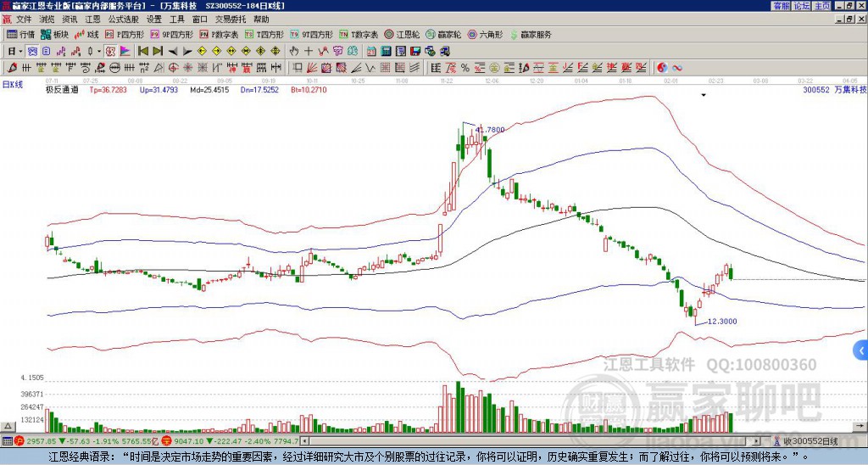Click the pencil drawing tool icon
868x465 pixels.
12,68
